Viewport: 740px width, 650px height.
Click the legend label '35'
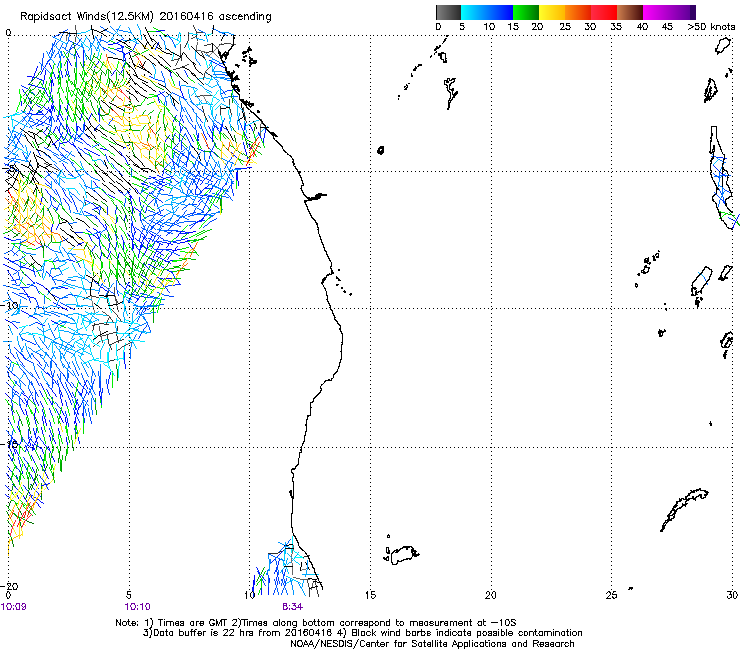[616, 27]
